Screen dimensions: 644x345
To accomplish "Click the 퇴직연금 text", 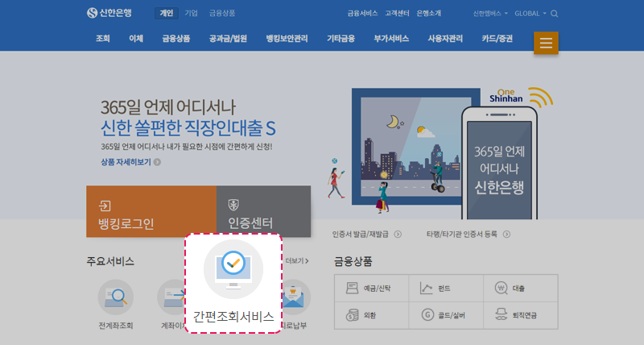I will 525,315.
